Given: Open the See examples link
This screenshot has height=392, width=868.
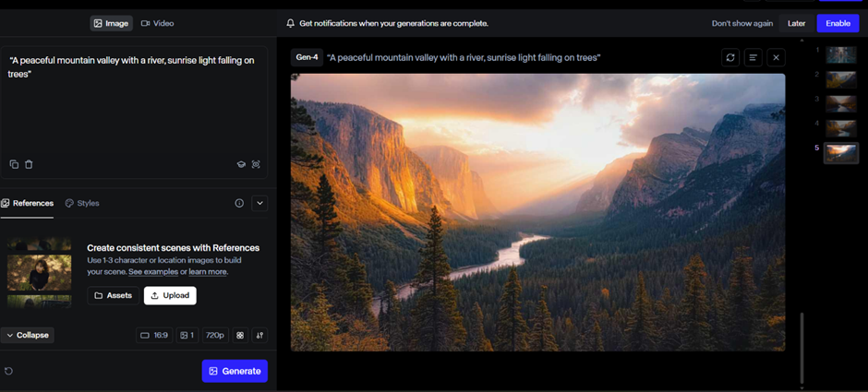Looking at the screenshot, I should (x=153, y=271).
